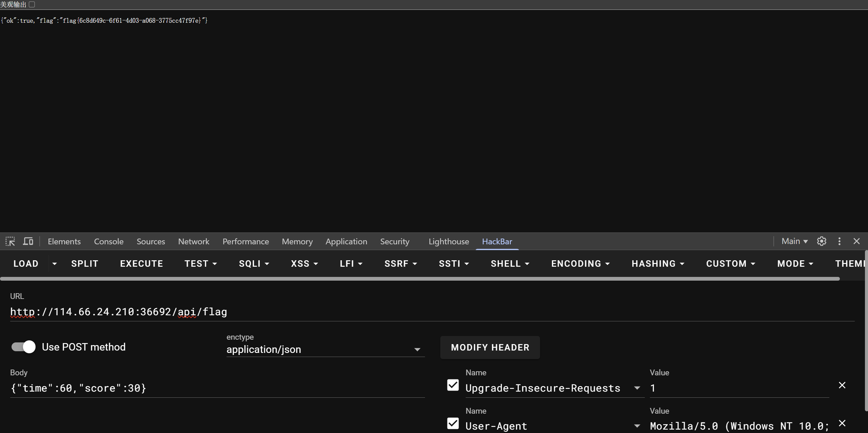Image resolution: width=868 pixels, height=433 pixels.
Task: Switch to the Memory tab
Action: 297,241
